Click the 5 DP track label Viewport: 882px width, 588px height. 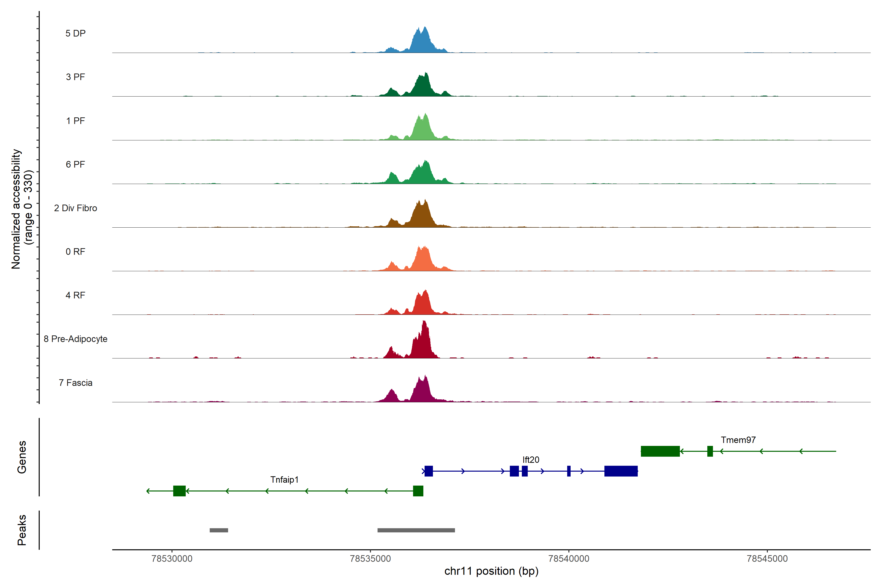tap(75, 33)
